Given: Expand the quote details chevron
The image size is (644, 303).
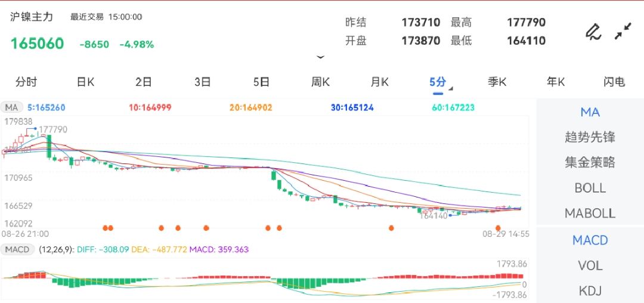Looking at the screenshot, I should tap(321, 57).
